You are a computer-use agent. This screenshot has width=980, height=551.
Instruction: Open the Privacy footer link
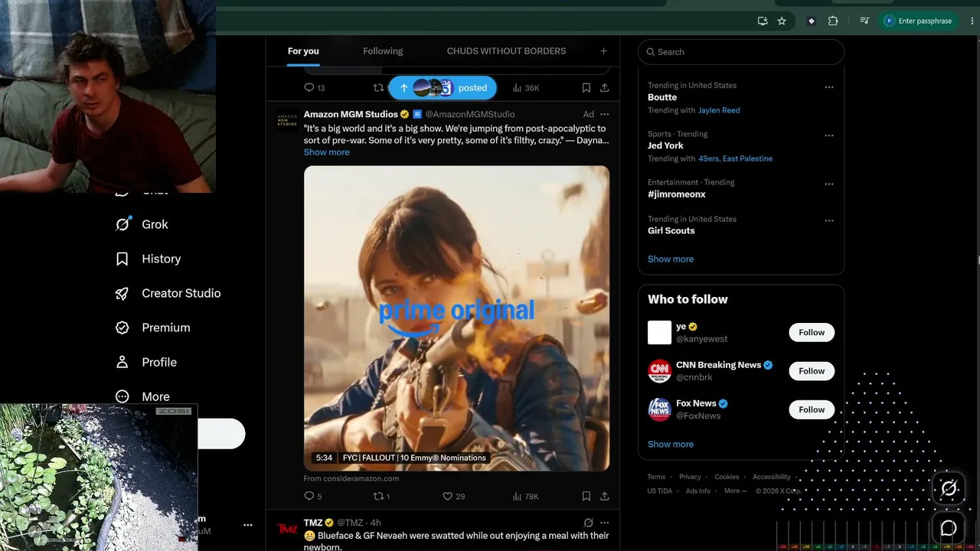690,477
